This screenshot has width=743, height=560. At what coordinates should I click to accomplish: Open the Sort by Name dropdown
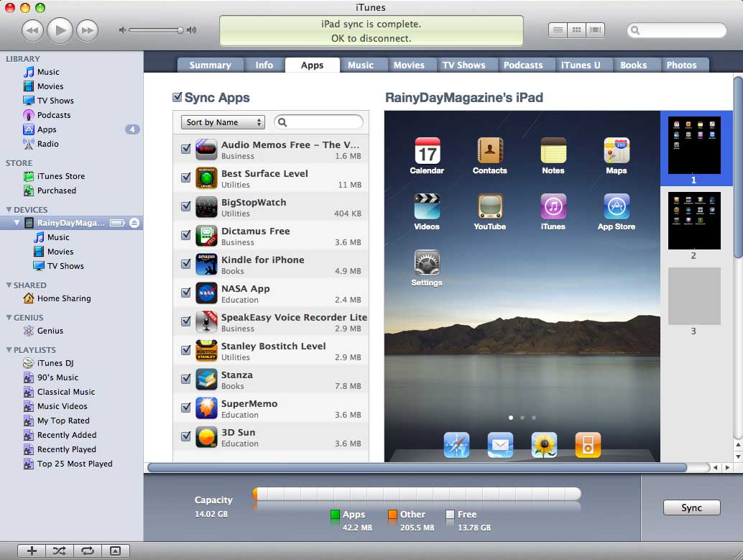coord(223,122)
